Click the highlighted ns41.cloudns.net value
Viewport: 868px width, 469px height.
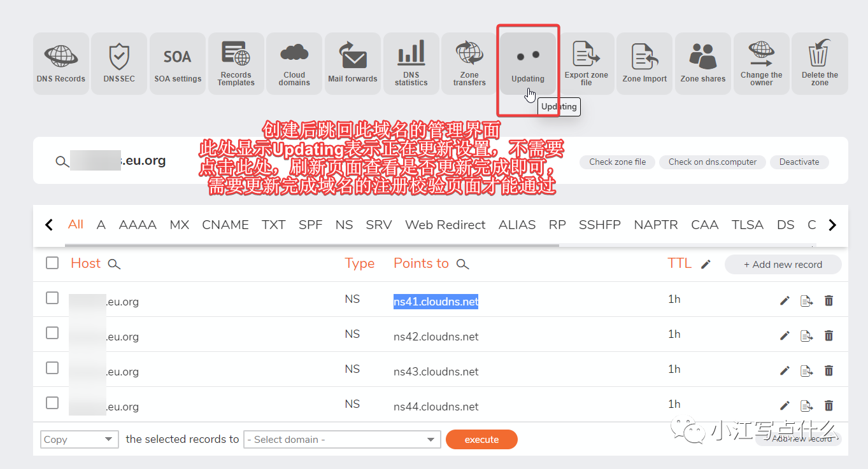point(436,302)
